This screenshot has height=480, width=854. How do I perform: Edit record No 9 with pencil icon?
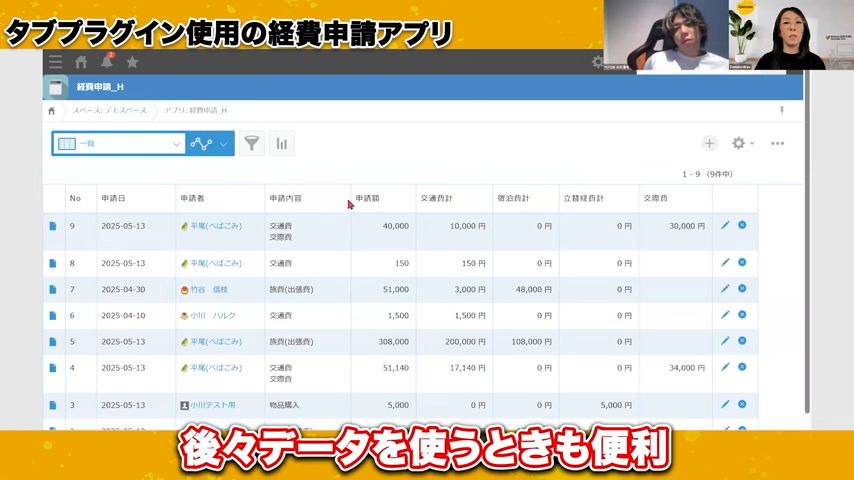725,225
